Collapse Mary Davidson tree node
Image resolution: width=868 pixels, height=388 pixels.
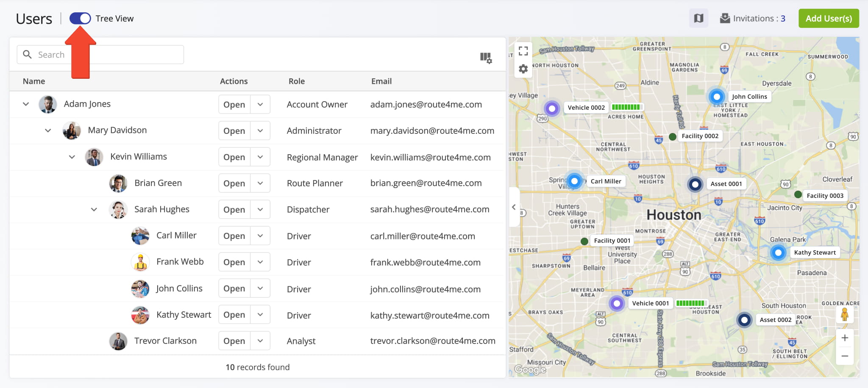(x=48, y=130)
